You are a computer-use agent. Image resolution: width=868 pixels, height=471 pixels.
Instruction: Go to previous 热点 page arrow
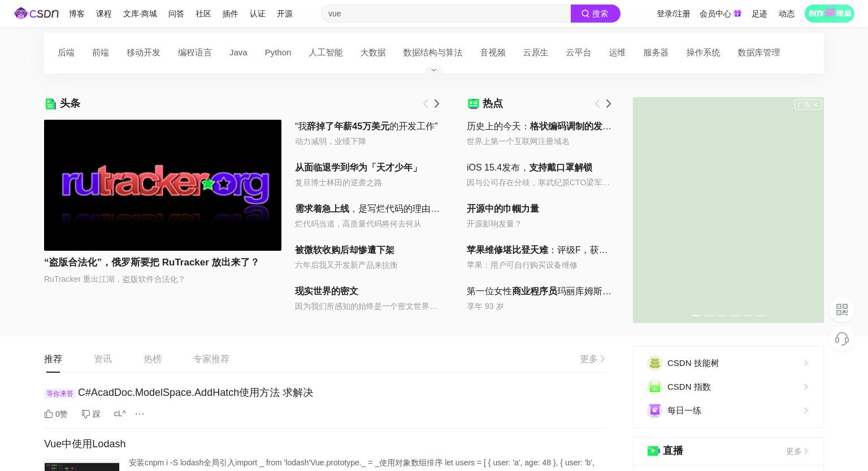click(x=597, y=103)
